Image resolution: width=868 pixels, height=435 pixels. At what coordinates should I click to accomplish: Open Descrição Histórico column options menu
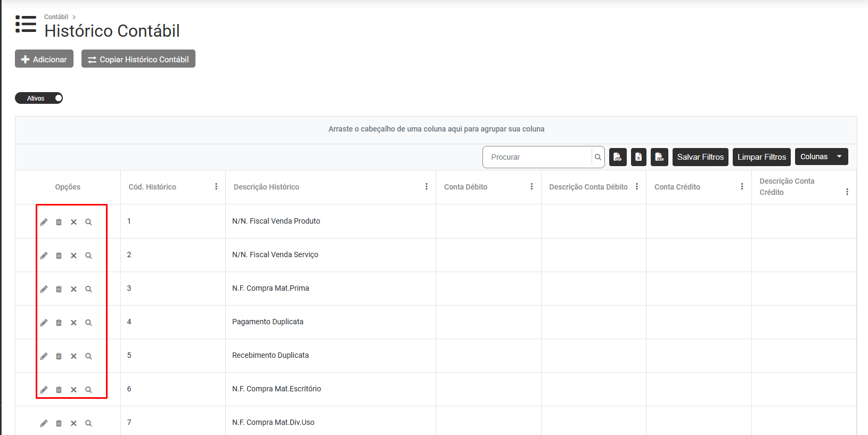coord(427,186)
